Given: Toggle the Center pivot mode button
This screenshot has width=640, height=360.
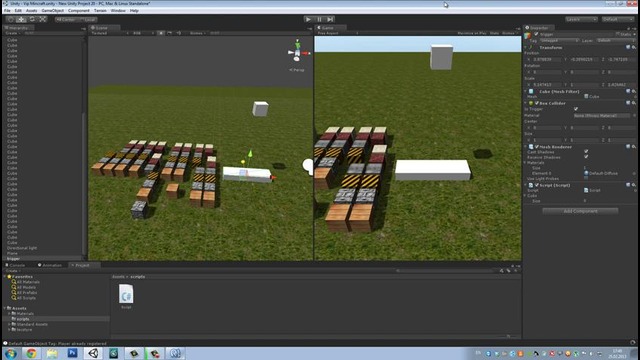Looking at the screenshot, I should coord(67,19).
